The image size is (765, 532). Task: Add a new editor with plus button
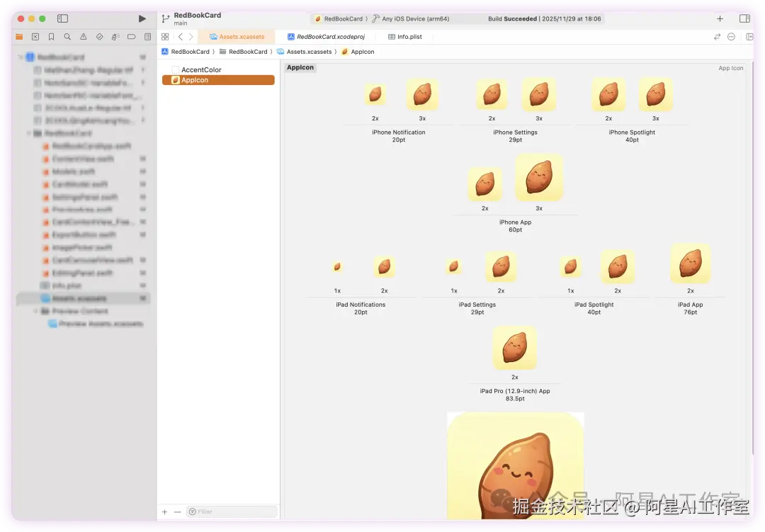(x=720, y=18)
